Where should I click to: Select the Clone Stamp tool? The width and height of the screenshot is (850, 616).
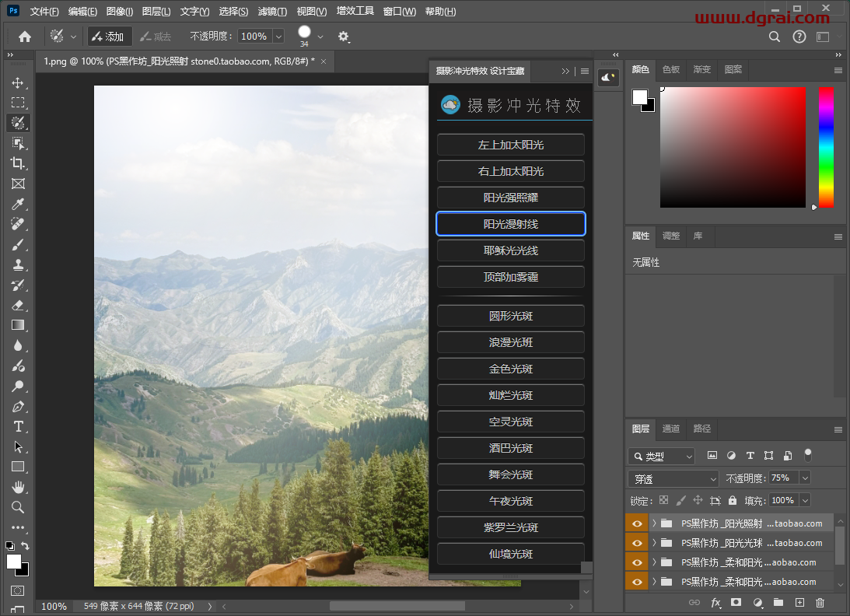click(x=18, y=264)
